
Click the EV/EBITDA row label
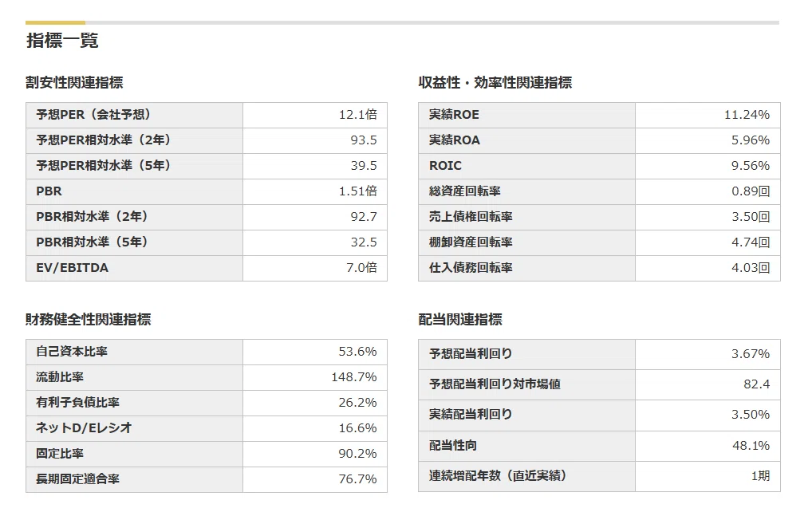[x=72, y=268]
